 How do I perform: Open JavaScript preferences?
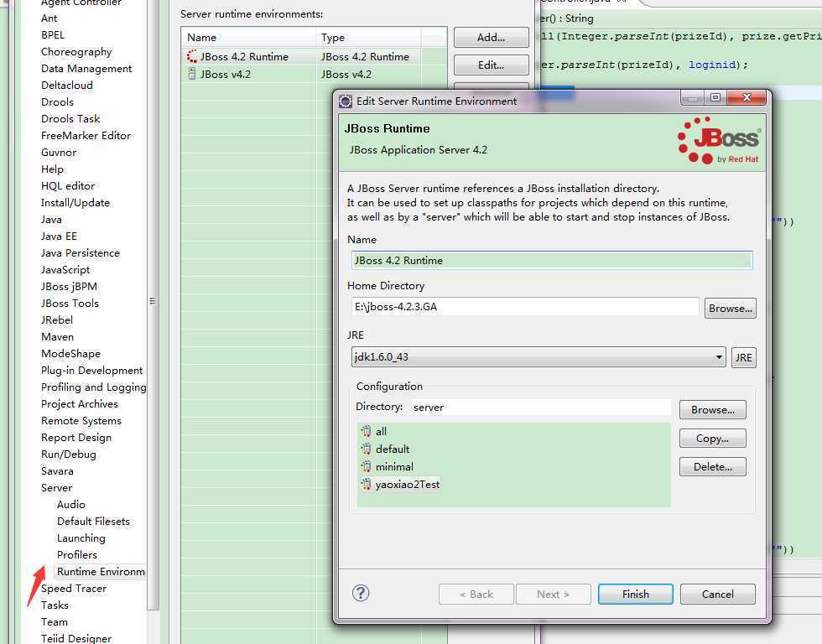(65, 269)
